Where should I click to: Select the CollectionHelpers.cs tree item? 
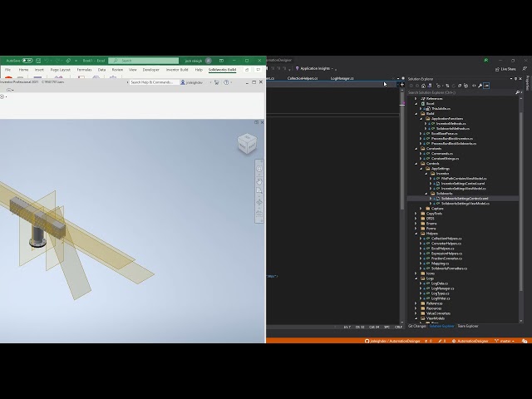(x=446, y=239)
